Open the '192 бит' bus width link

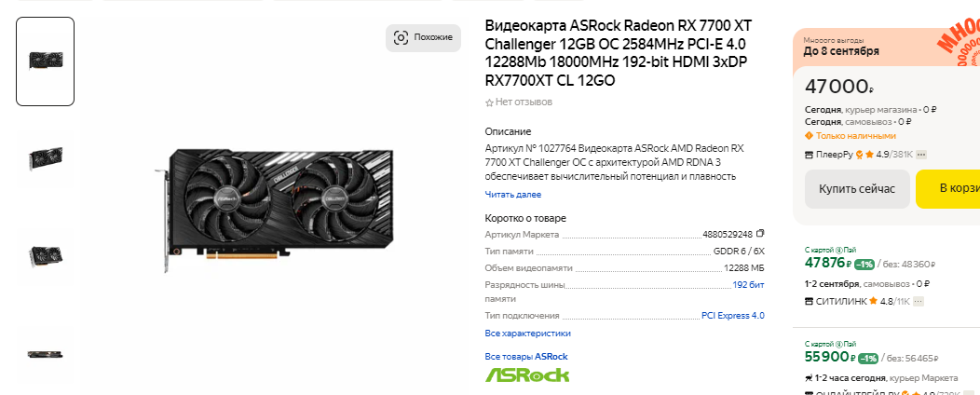click(x=748, y=285)
